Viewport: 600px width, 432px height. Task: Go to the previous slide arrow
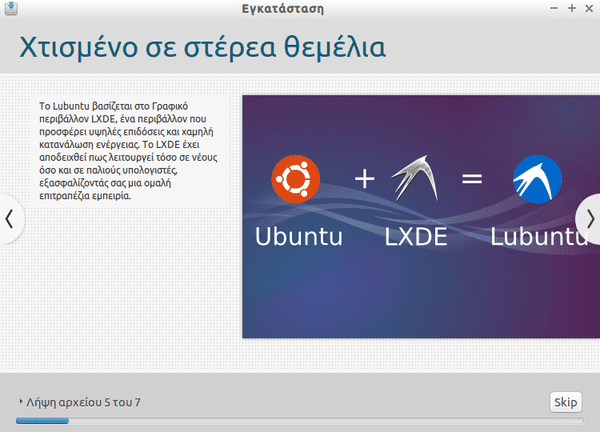pos(10,219)
